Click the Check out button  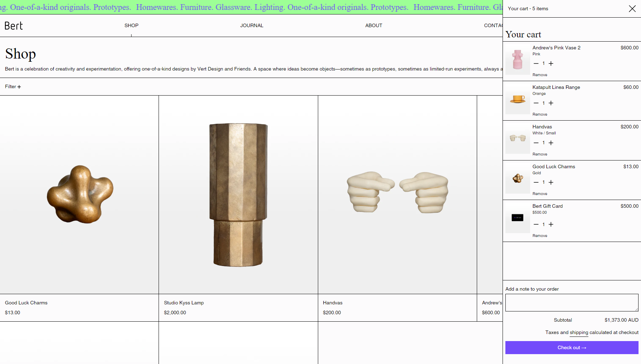click(x=571, y=347)
